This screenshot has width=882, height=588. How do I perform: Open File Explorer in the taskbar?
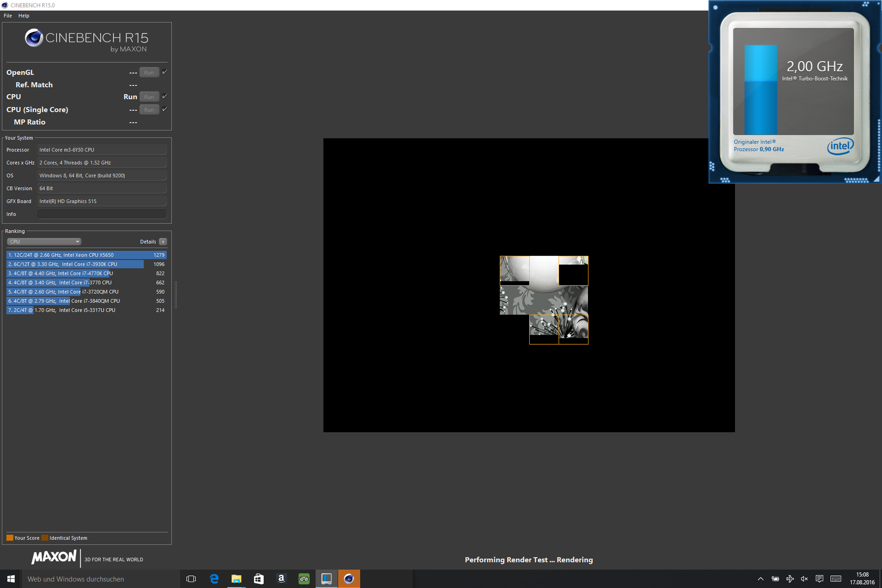[x=236, y=579]
